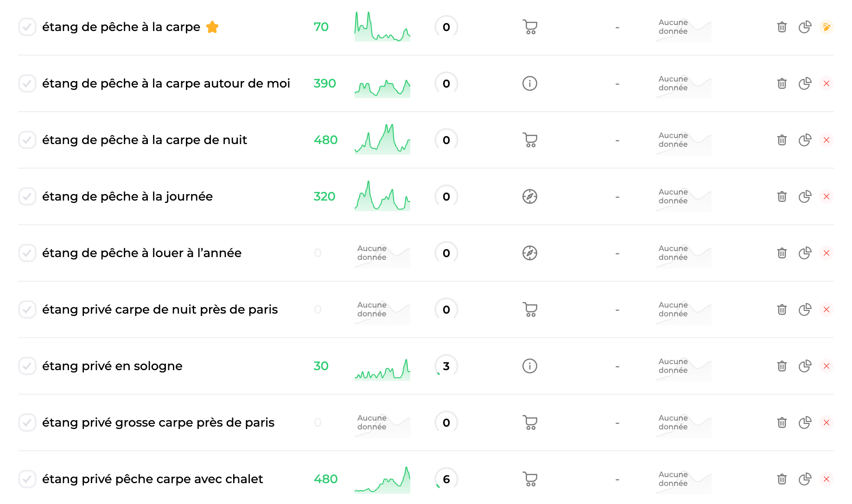Screen dimensions: 852x504
Task: Open trend sparkline for étang de pêche à la journée
Action: pyautogui.click(x=382, y=196)
